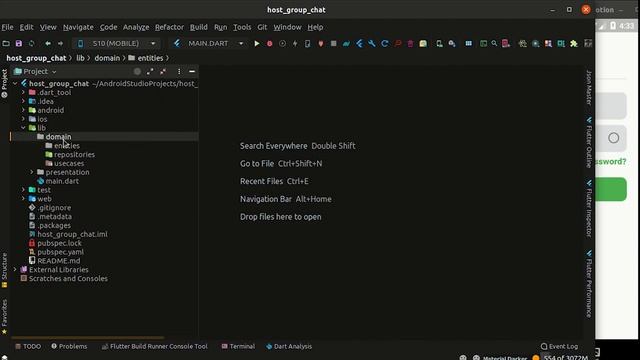Open the TODO tool window tab
The width and height of the screenshot is (640, 360).
click(28, 346)
